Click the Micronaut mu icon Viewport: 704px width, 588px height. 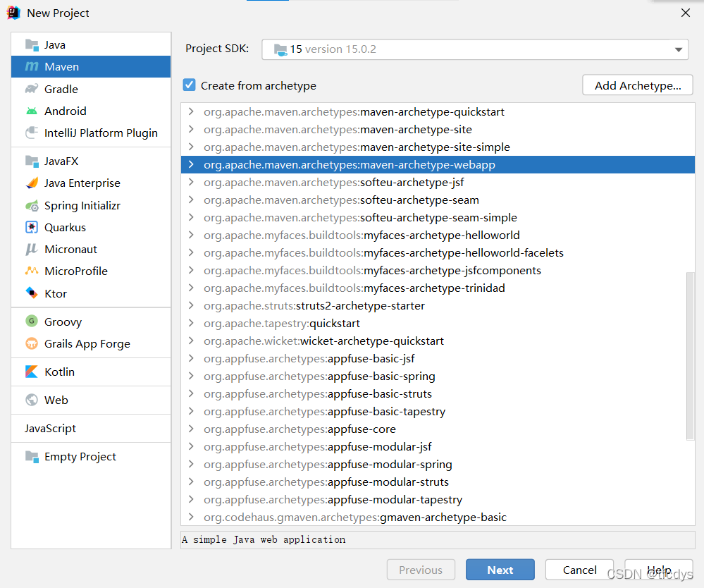(x=32, y=250)
